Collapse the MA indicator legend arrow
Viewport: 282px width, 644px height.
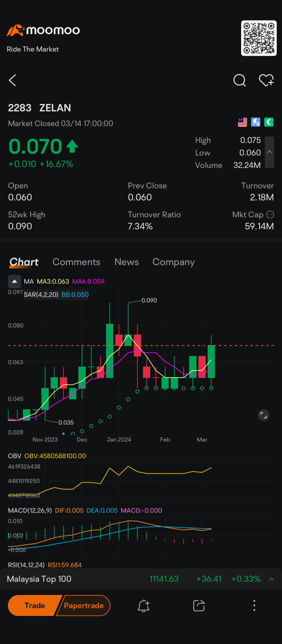[14, 281]
